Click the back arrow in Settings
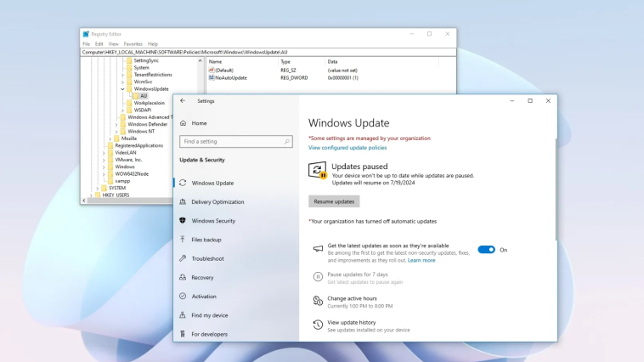The image size is (644, 362). [x=183, y=100]
